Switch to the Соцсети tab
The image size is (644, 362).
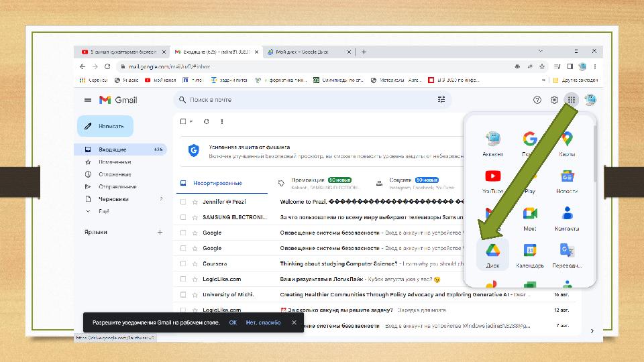(415, 183)
